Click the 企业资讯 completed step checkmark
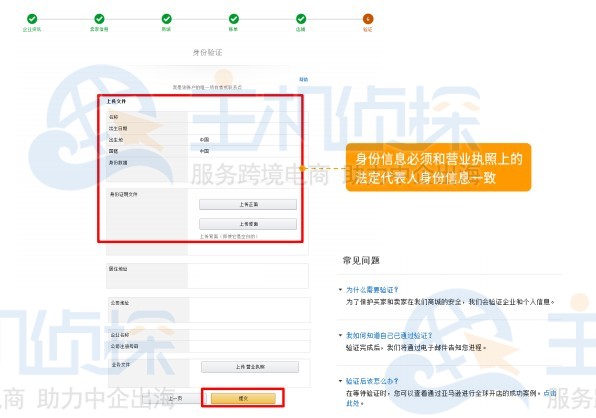 click(32, 19)
